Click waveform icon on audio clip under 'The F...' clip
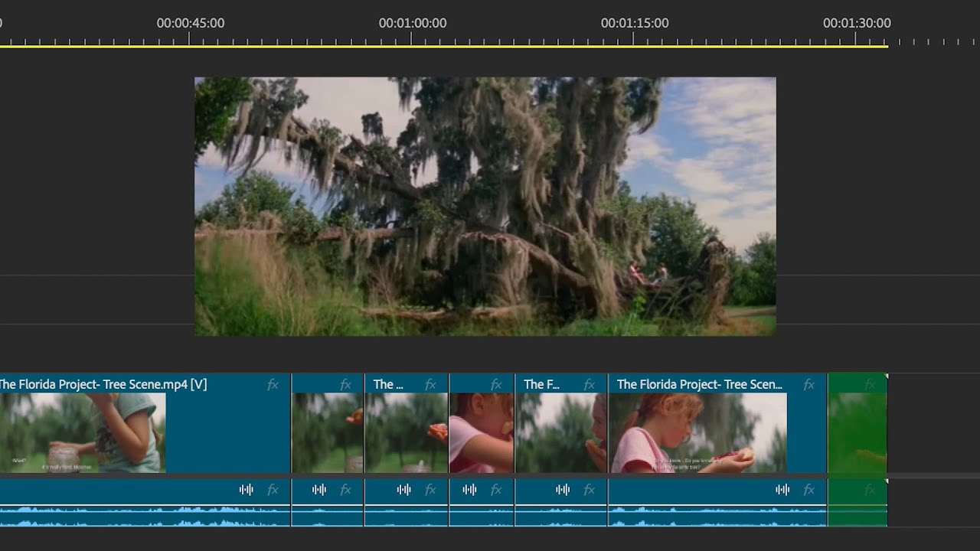The image size is (980, 551). click(x=563, y=490)
